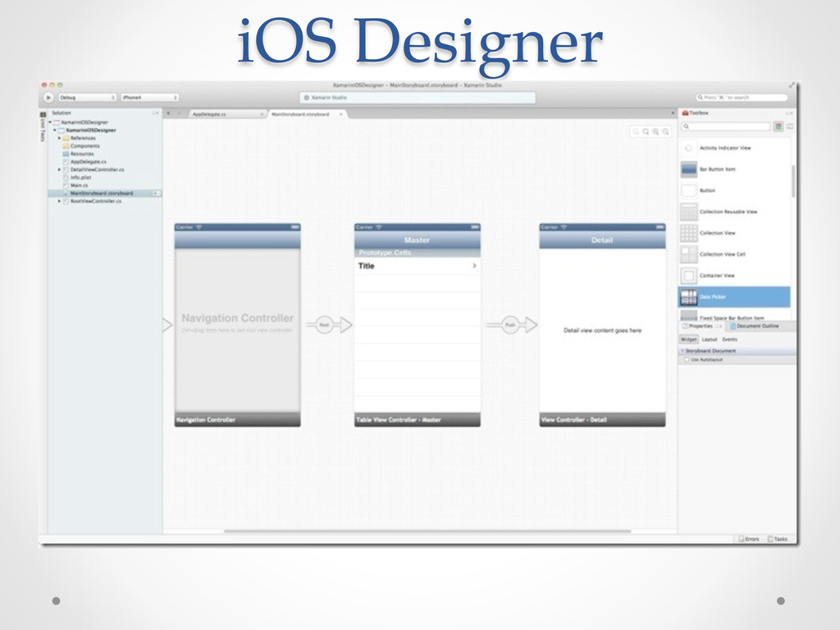
Task: Select the Layout properties tab
Action: [x=710, y=339]
